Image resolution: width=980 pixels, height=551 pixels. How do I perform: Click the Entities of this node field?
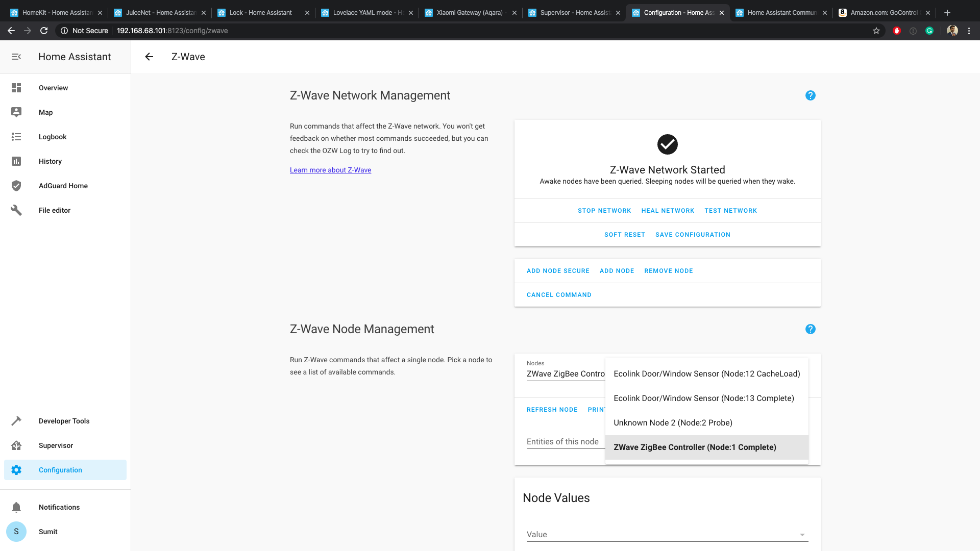pos(562,442)
